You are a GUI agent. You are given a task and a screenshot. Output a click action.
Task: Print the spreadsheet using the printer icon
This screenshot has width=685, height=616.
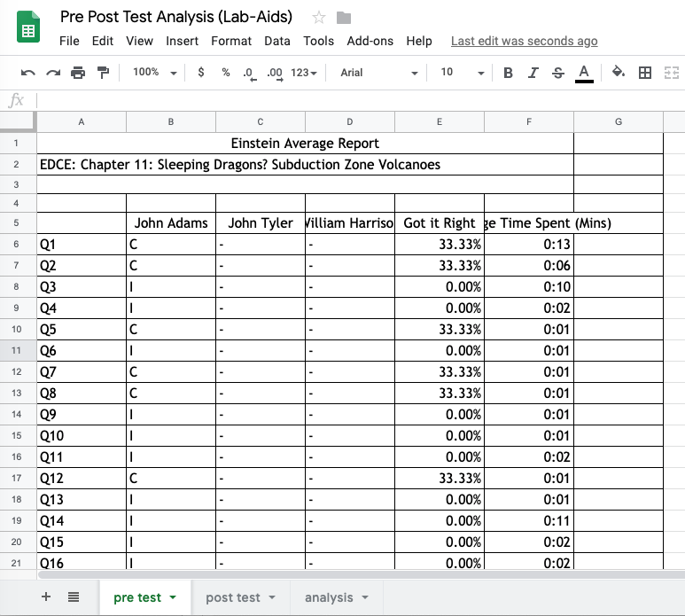tap(78, 73)
